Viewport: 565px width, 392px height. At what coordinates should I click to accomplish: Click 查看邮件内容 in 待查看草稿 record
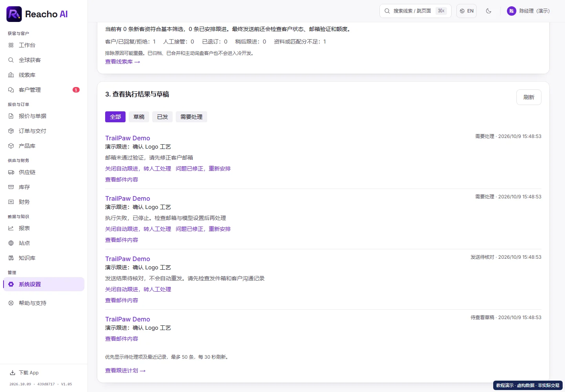[x=122, y=339]
